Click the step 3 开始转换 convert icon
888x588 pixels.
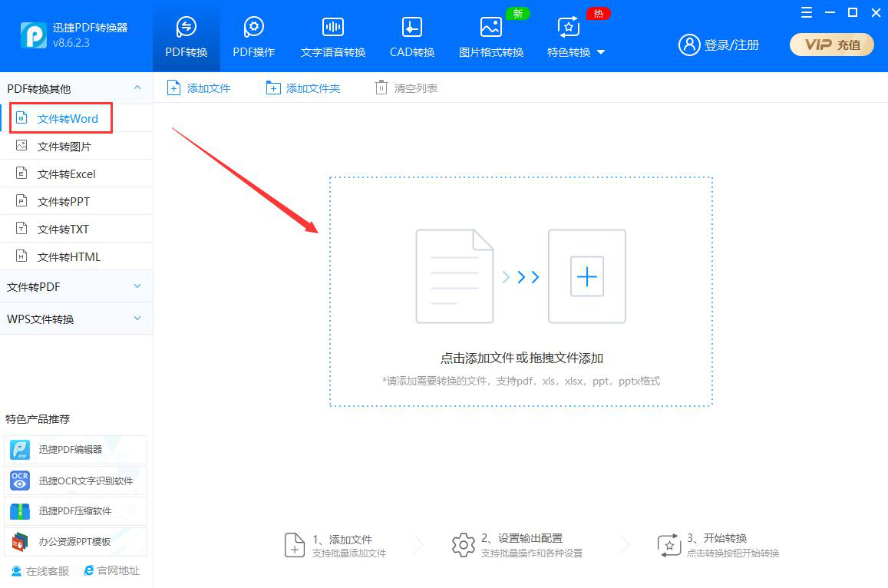pos(668,545)
